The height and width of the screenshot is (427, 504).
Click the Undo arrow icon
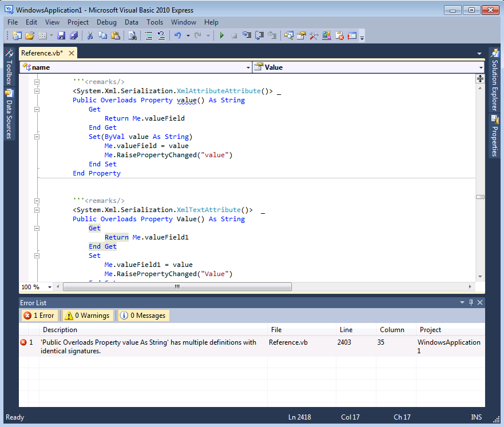point(178,35)
